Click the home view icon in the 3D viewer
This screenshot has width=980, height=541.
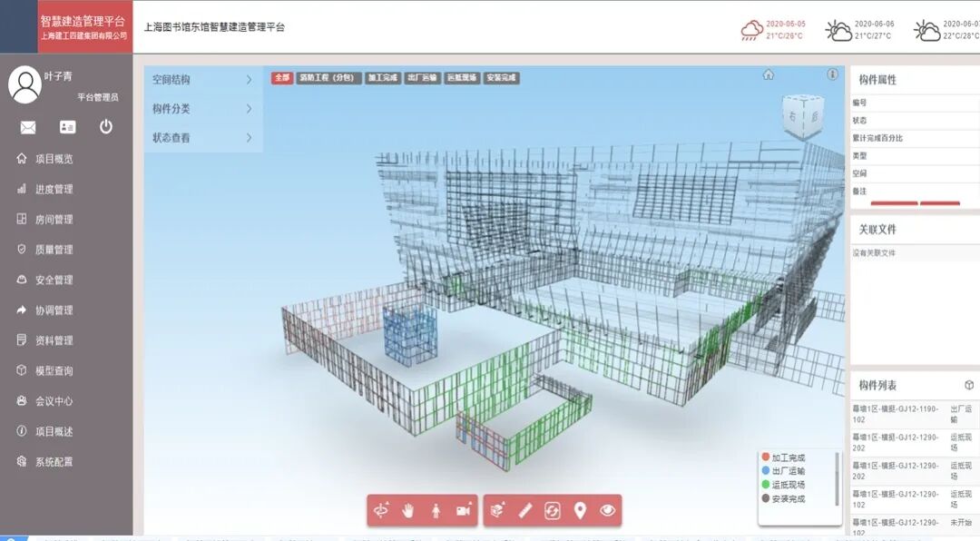(769, 74)
